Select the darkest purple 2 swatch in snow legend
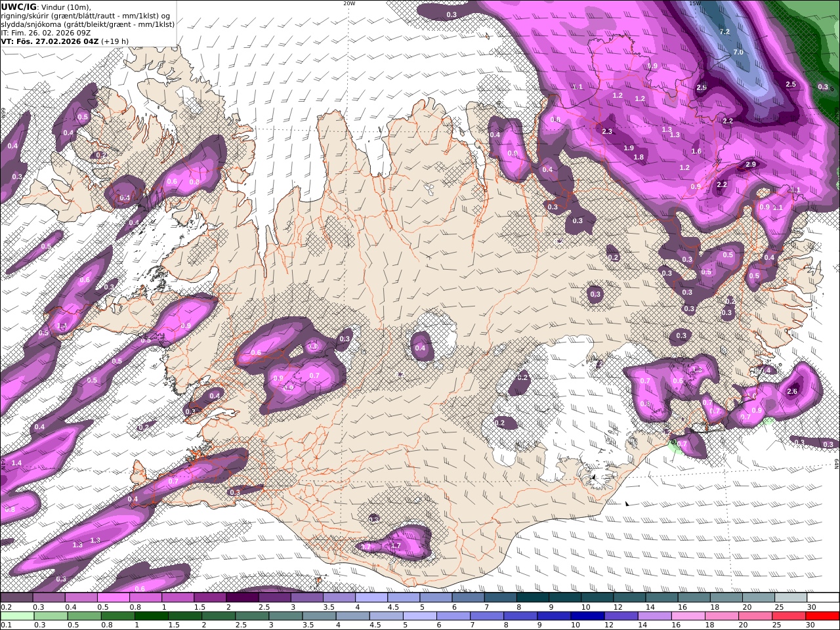This screenshot has height=630, width=840. click(242, 598)
